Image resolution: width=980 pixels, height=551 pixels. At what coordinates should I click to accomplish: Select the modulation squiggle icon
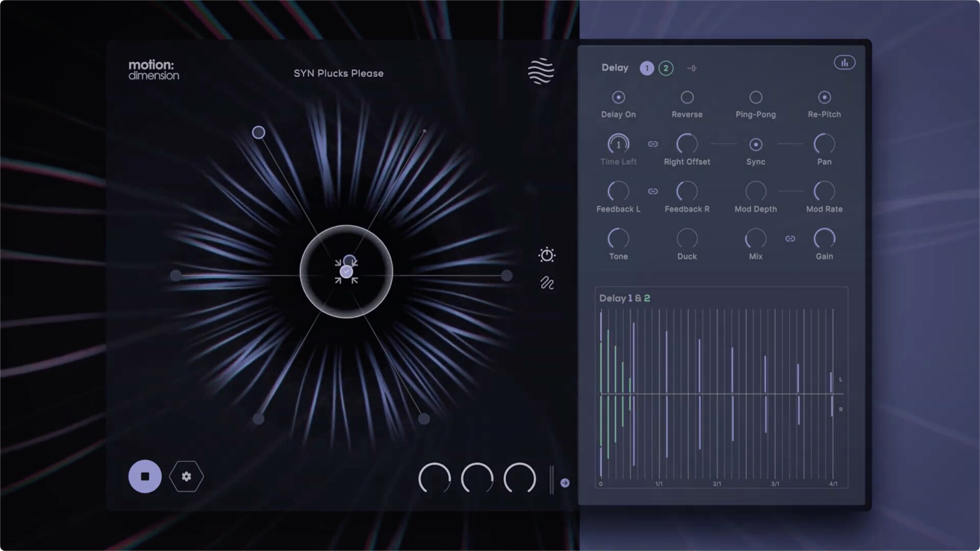point(547,283)
